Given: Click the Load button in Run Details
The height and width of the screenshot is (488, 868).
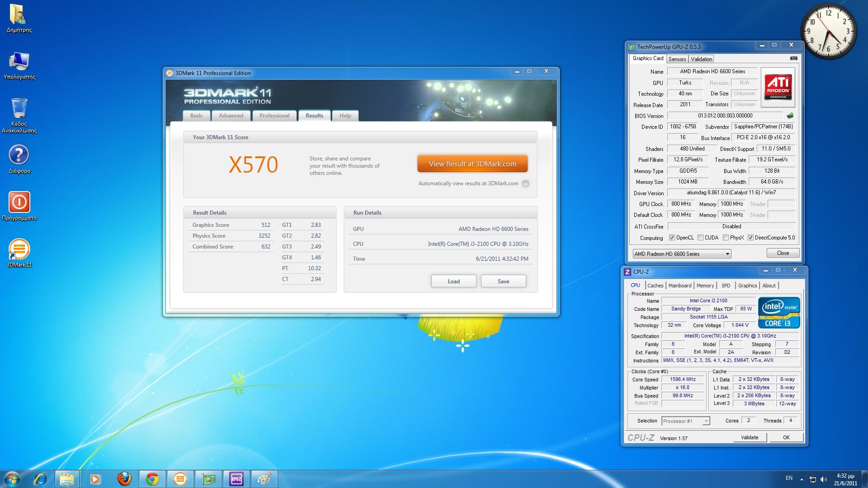Looking at the screenshot, I should point(453,281).
